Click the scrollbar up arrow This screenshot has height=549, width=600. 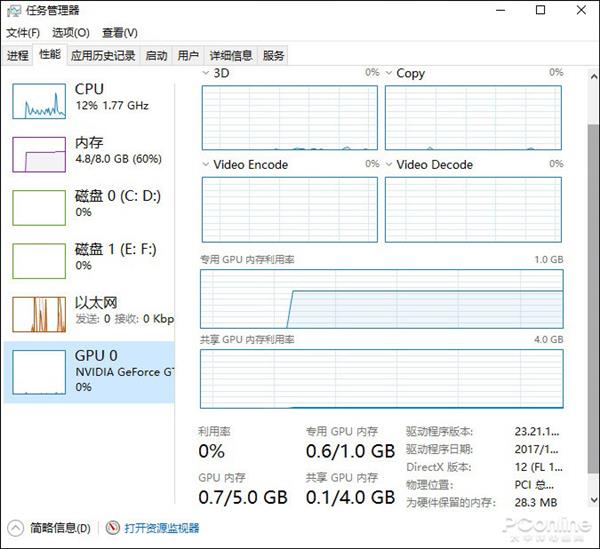[x=593, y=77]
